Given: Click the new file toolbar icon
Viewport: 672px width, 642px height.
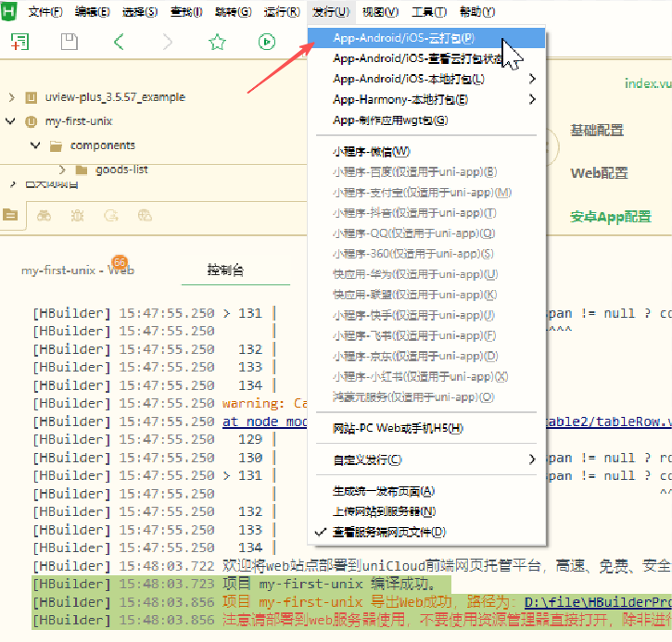Looking at the screenshot, I should [x=19, y=42].
